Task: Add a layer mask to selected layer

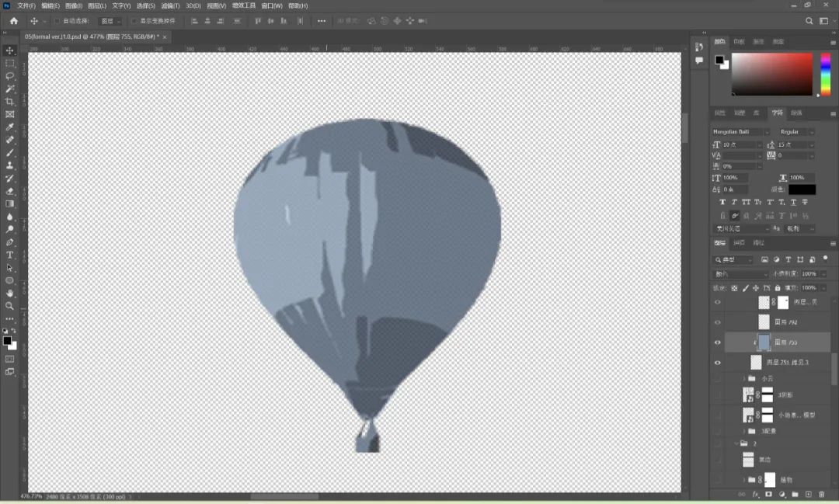Action: point(769,495)
